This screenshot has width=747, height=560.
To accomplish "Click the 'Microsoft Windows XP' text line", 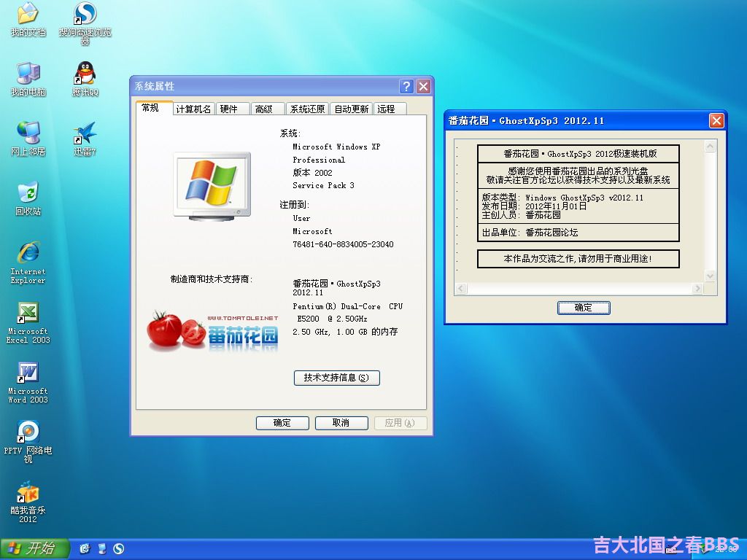I will coord(336,147).
